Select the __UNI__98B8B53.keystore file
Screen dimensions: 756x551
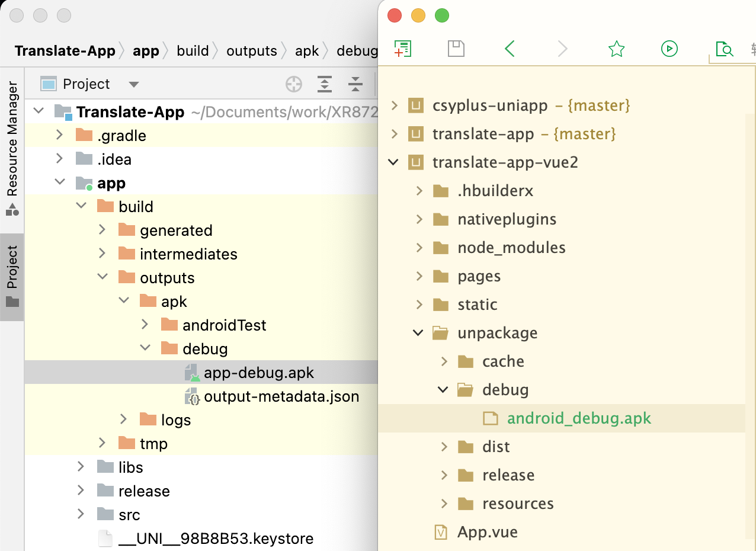pos(201,538)
